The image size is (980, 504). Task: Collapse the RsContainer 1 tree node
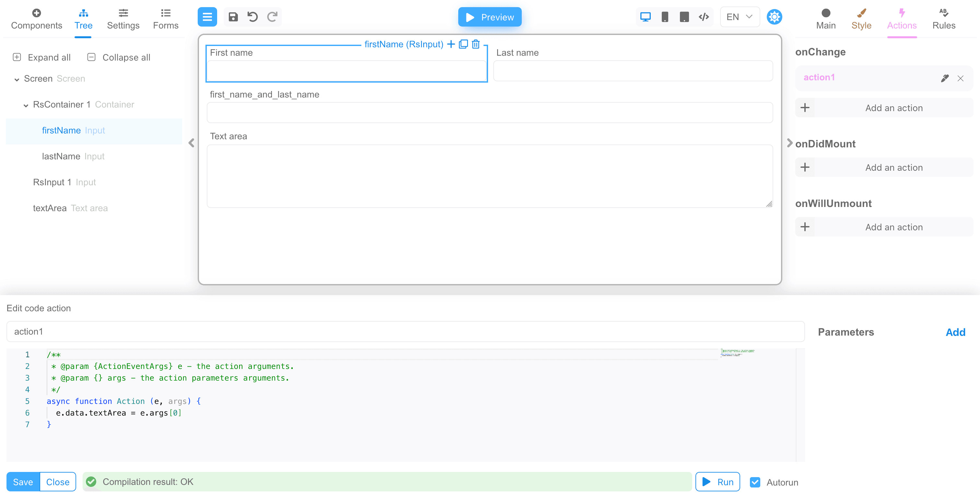(26, 105)
